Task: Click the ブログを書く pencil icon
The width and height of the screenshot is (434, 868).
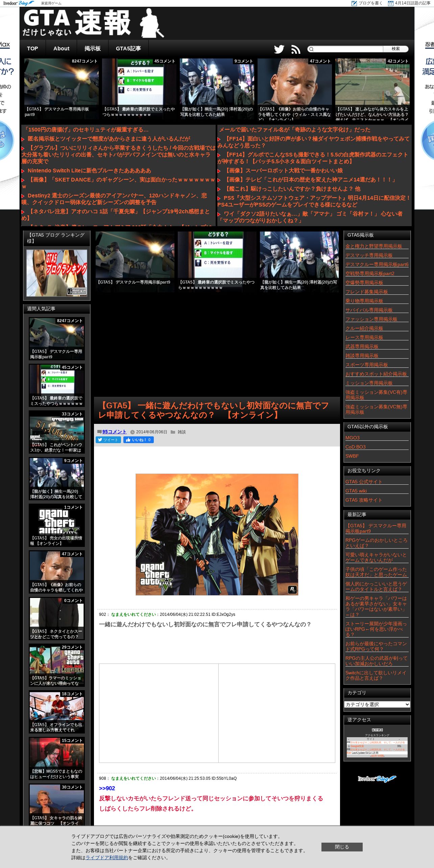Action: tap(354, 3)
